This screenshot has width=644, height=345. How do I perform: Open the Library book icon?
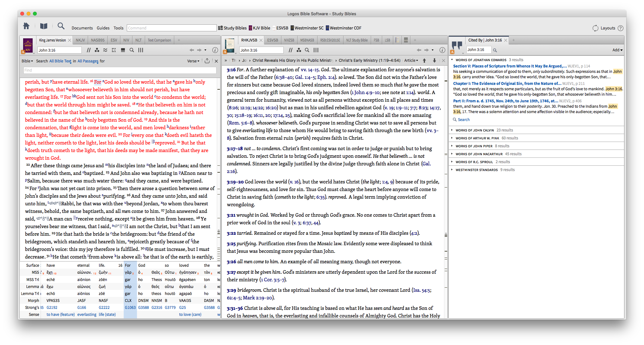44,26
